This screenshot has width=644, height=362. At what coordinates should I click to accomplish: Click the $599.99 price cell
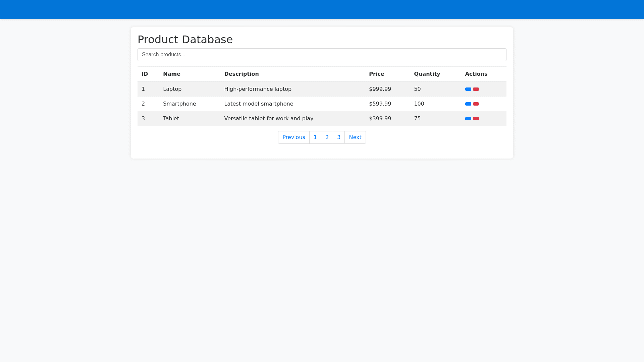(380, 104)
